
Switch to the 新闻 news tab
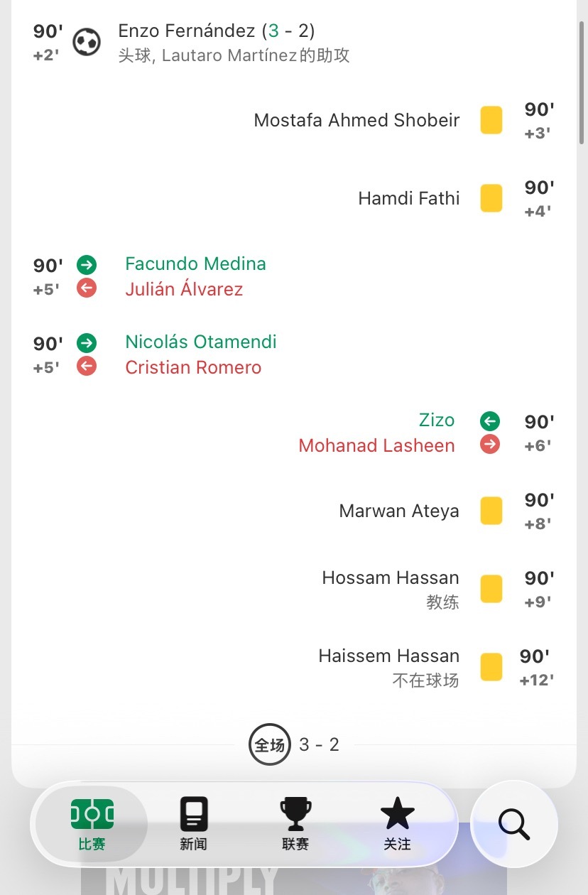coord(193,824)
